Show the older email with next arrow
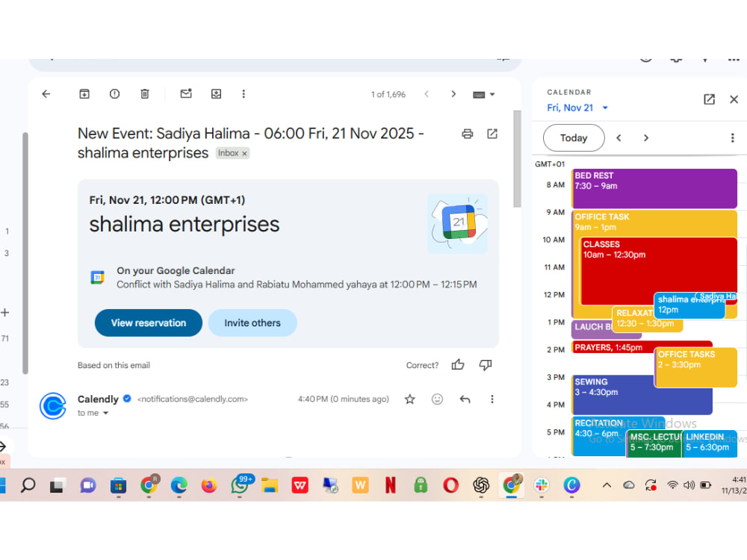The image size is (747, 560). [x=453, y=94]
